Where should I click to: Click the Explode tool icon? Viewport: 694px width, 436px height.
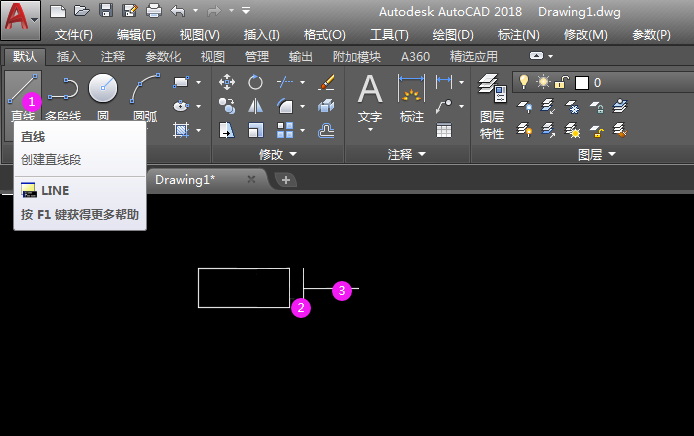[x=326, y=106]
